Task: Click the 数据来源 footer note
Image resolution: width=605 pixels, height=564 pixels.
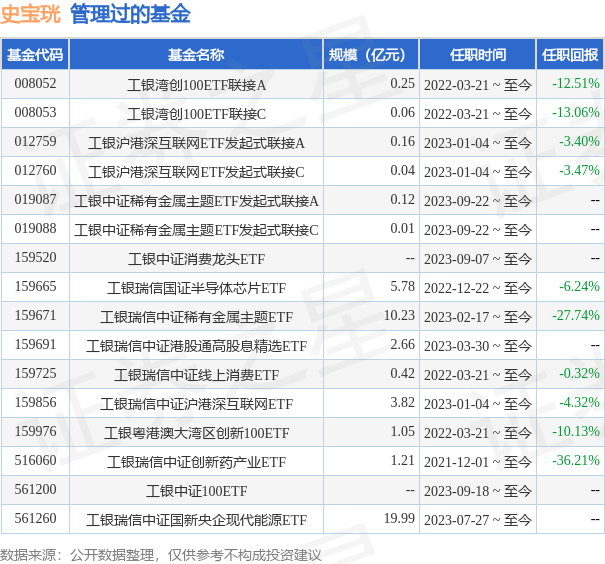Action: coord(161,556)
